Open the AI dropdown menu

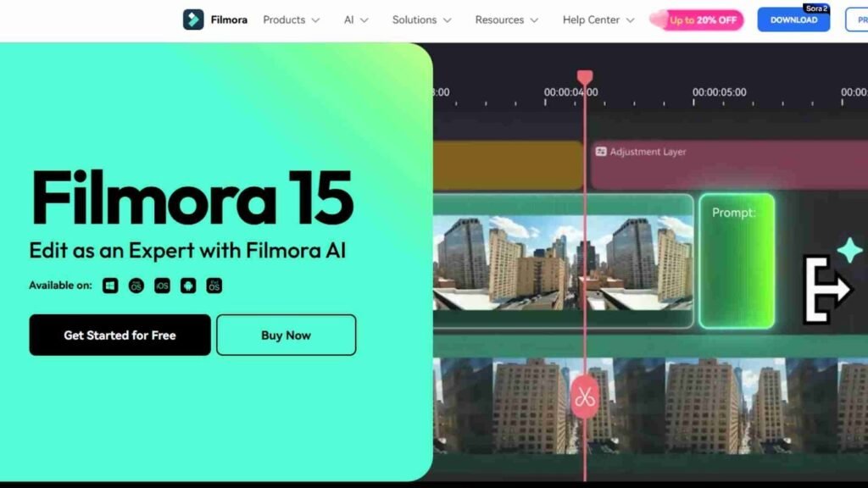coord(356,19)
